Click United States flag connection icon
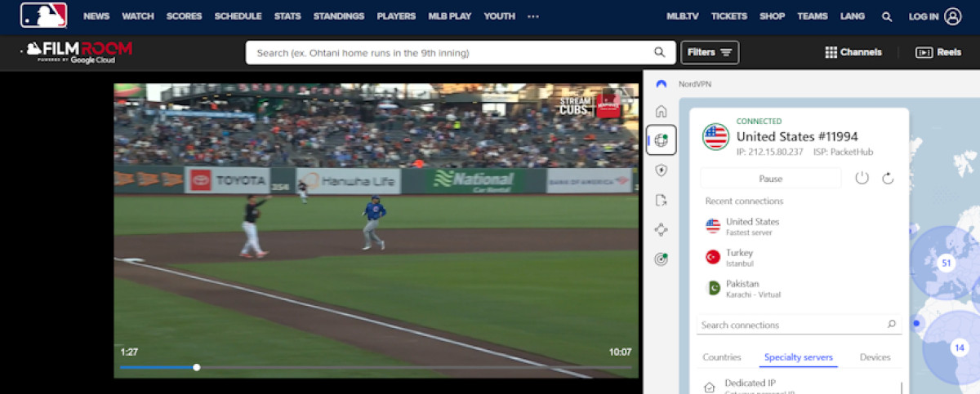980x394 pixels. [715, 137]
